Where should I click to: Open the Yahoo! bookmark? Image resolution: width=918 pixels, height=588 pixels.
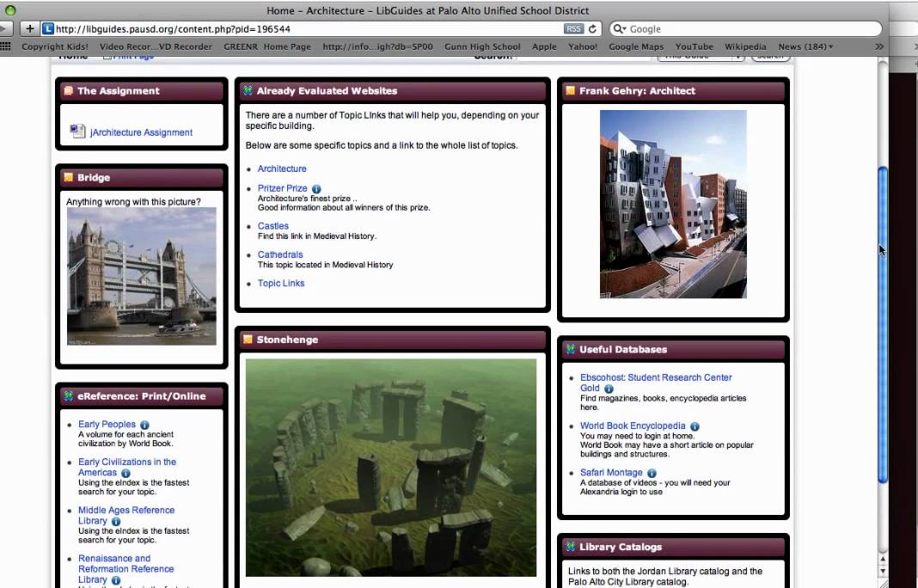pyautogui.click(x=583, y=46)
